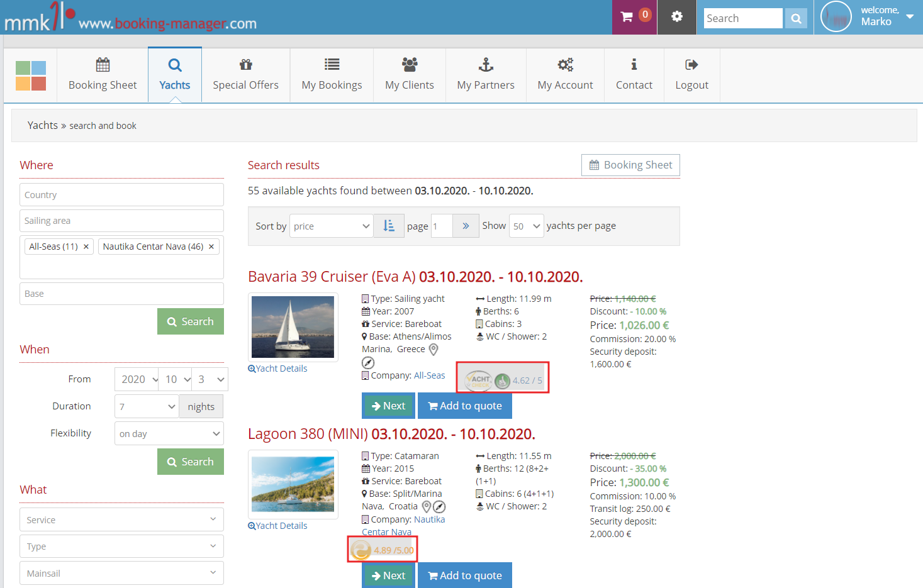Open the Flexibility on day dropdown
The height and width of the screenshot is (588, 923).
coord(169,433)
